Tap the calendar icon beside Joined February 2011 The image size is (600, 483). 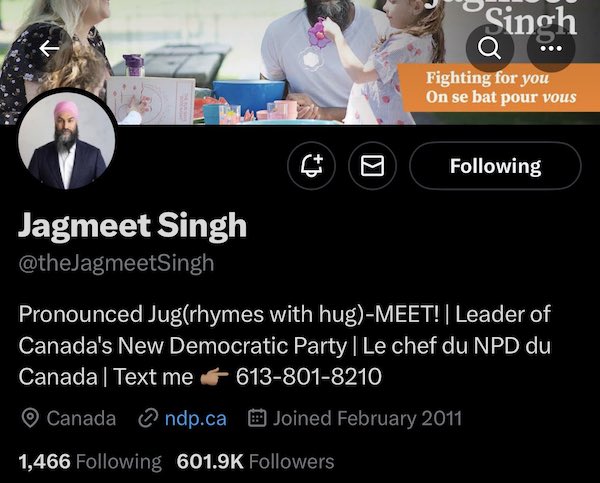257,418
